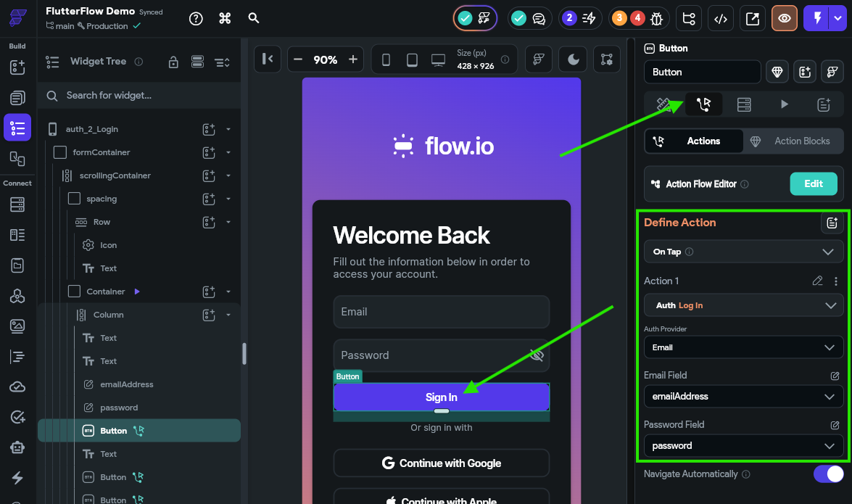Open the Auth Provider Email dropdown

click(743, 347)
